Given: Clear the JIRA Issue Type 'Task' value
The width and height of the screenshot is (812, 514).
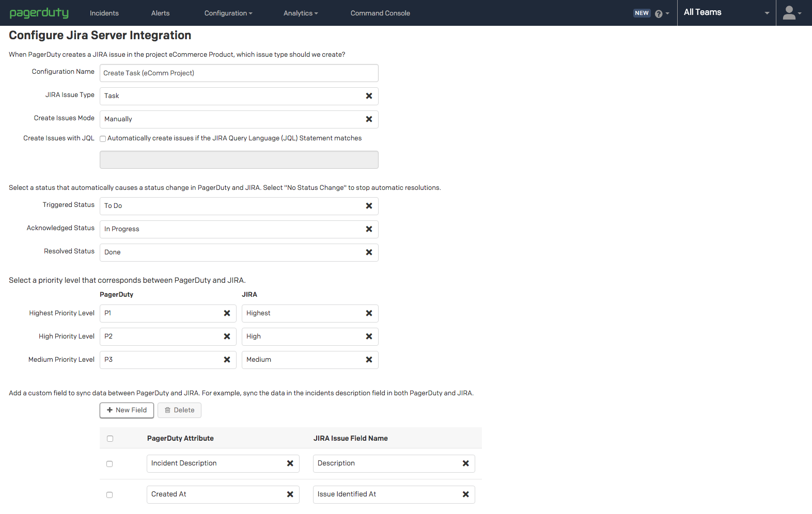Looking at the screenshot, I should 369,96.
